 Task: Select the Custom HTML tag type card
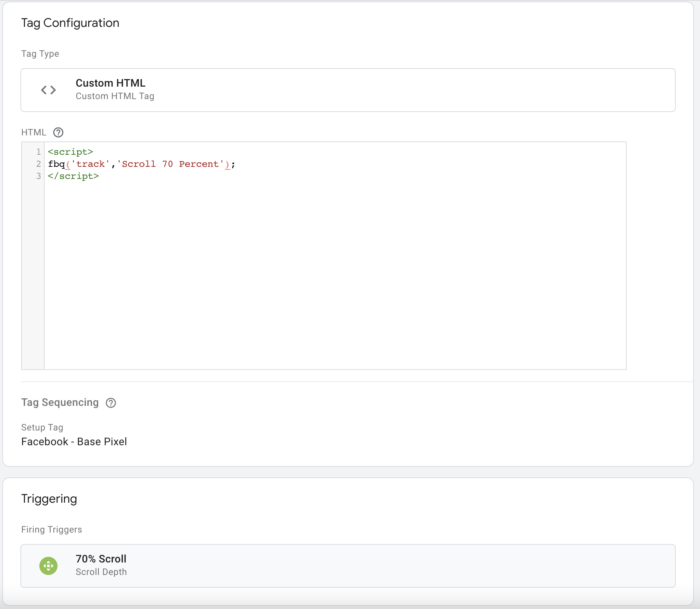click(348, 90)
